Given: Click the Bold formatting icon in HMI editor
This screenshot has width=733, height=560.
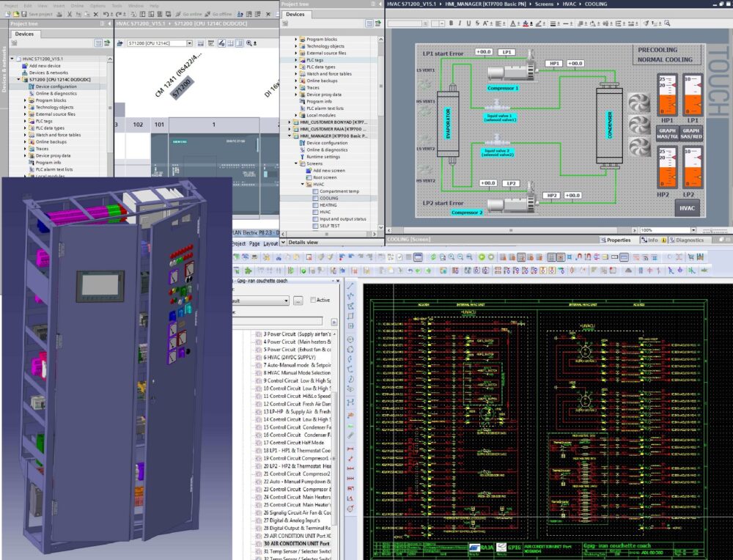Looking at the screenshot, I should [x=451, y=23].
